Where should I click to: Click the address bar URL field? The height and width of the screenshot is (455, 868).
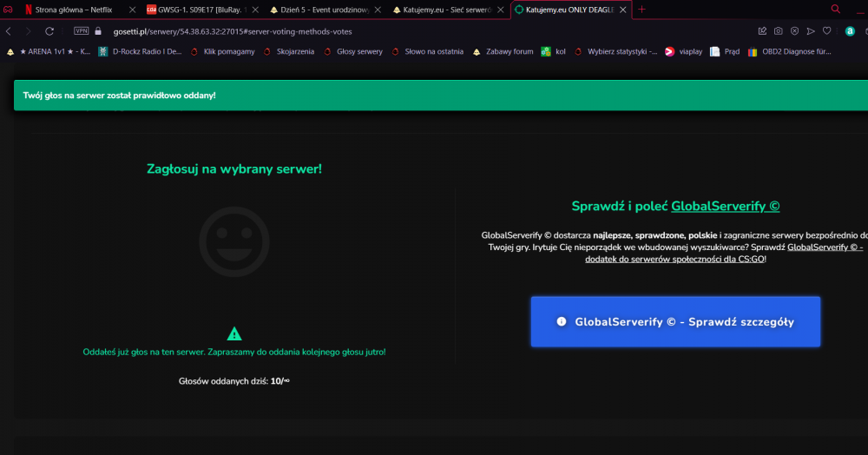pos(387,31)
